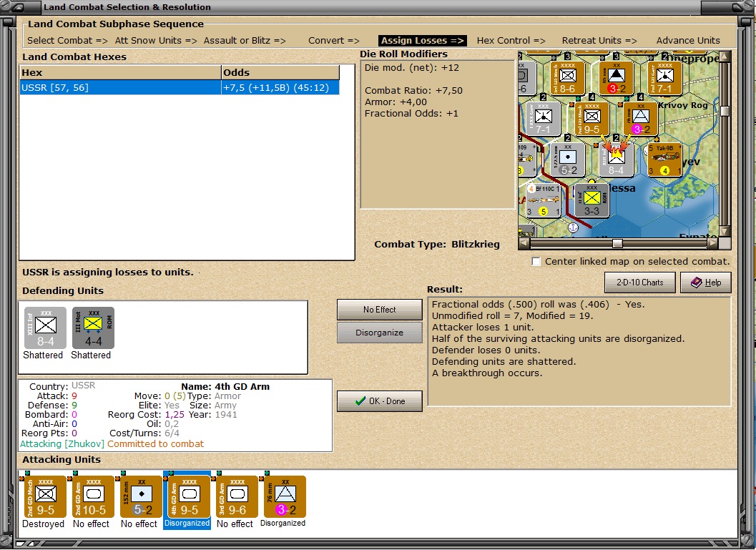Click the 76 mm 3-2 counter on the map
756x550 pixels.
(x=641, y=119)
